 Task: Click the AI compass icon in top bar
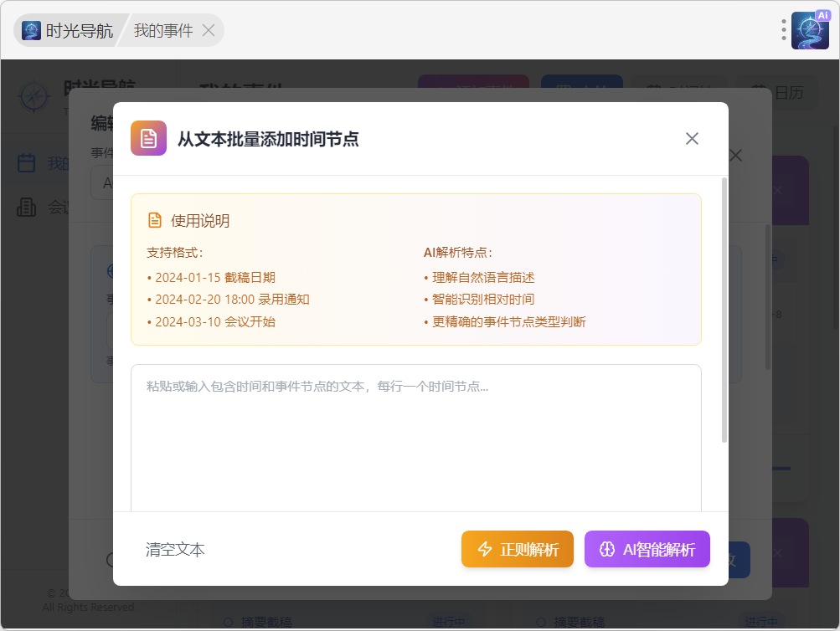810,31
